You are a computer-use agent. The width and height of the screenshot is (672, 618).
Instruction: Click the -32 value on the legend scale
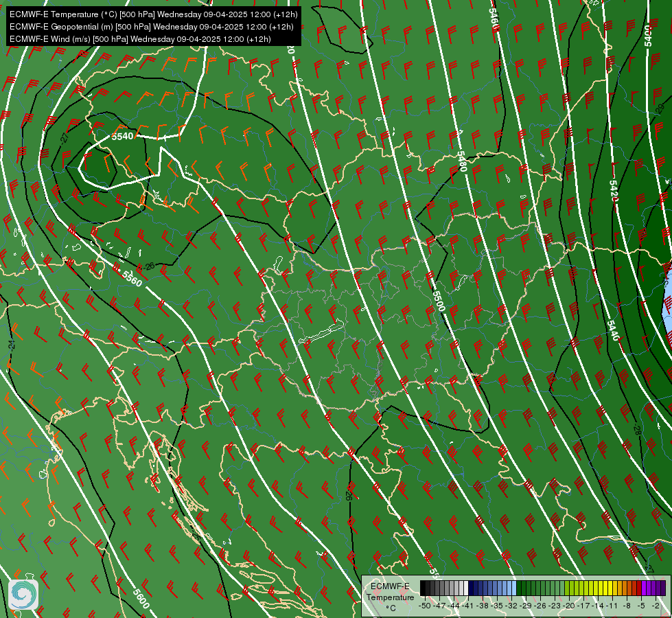(511, 606)
